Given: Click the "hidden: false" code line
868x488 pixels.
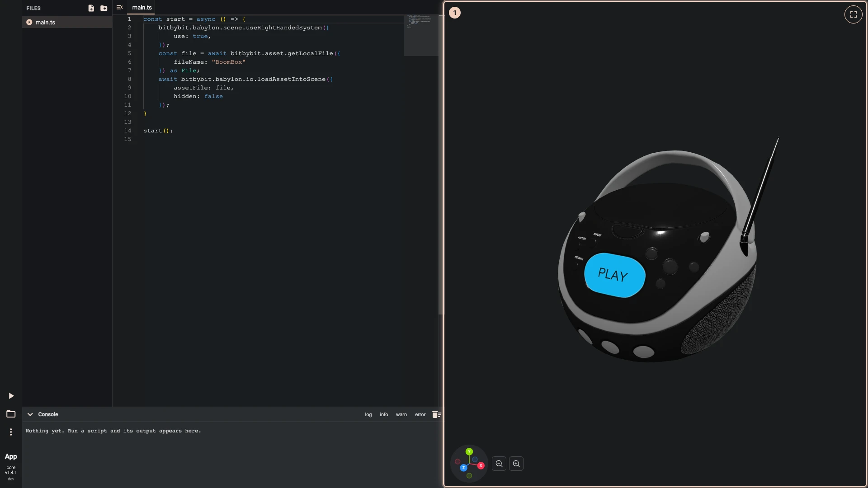Looking at the screenshot, I should tap(198, 96).
